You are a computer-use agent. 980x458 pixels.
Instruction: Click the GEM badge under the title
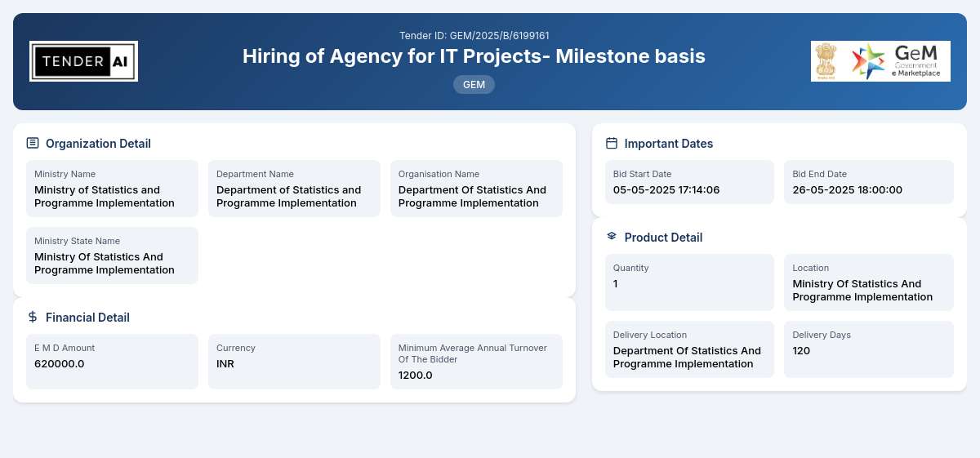(x=474, y=84)
